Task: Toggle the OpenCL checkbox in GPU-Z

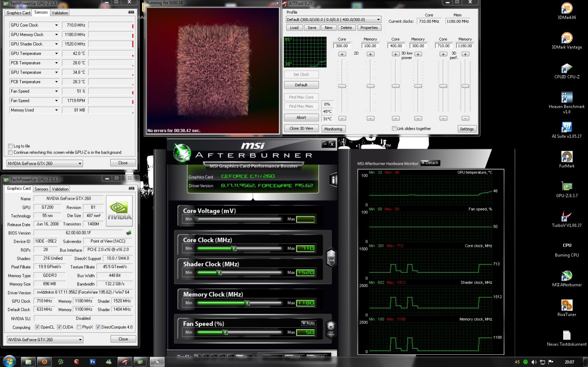Action: (37, 327)
